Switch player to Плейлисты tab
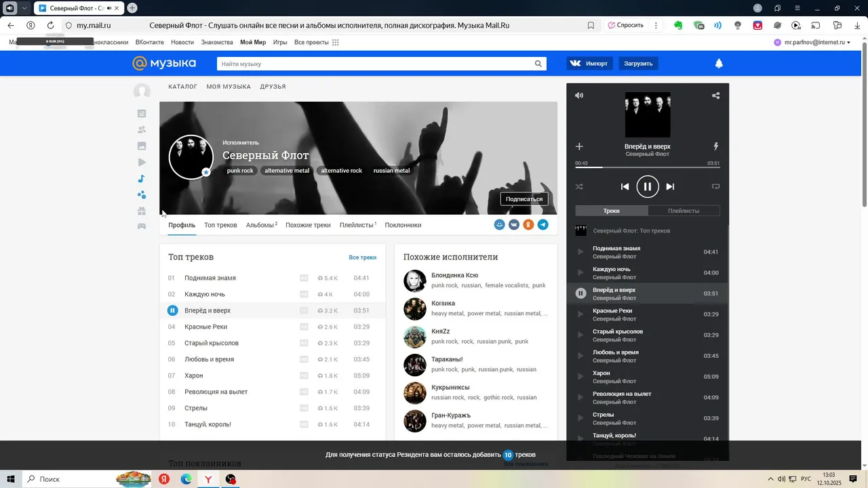This screenshot has width=868, height=488. click(684, 211)
